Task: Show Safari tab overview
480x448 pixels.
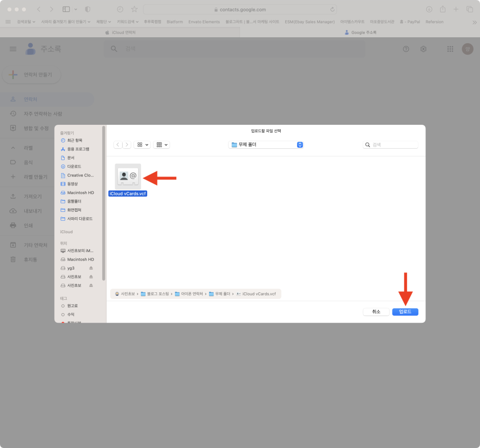Action: [470, 9]
